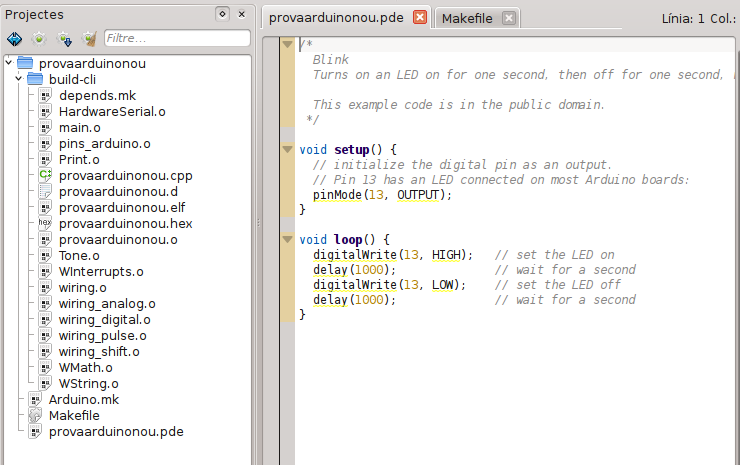This screenshot has height=465, width=740.
Task: Select wiring_pulse.o in the project tree
Action: point(102,336)
